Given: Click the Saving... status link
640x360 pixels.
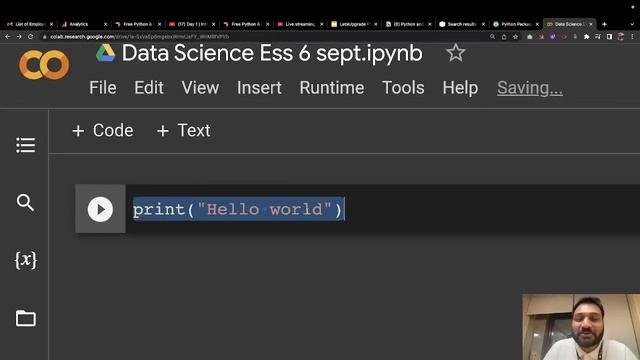Looking at the screenshot, I should 530,88.
